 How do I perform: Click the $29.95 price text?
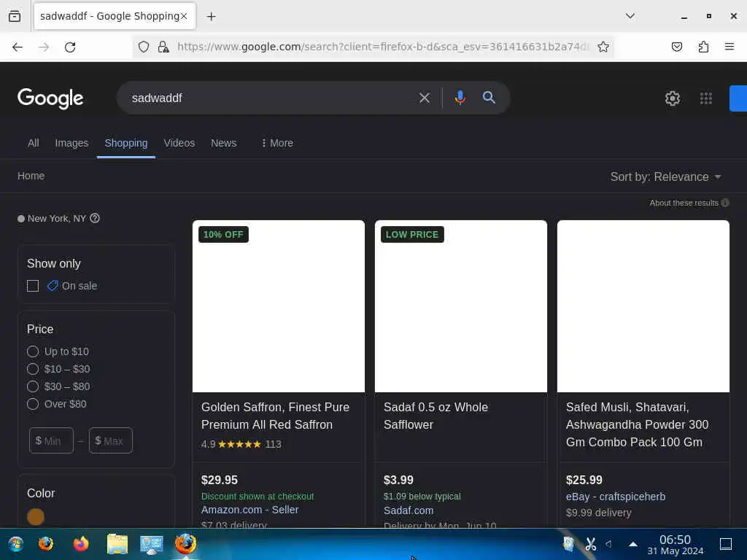[x=219, y=480]
